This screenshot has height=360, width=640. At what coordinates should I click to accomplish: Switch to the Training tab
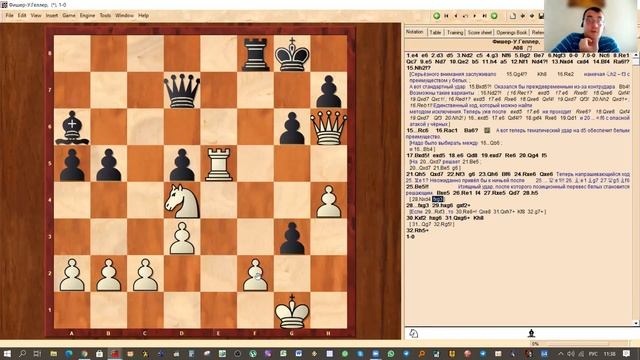[x=455, y=32]
